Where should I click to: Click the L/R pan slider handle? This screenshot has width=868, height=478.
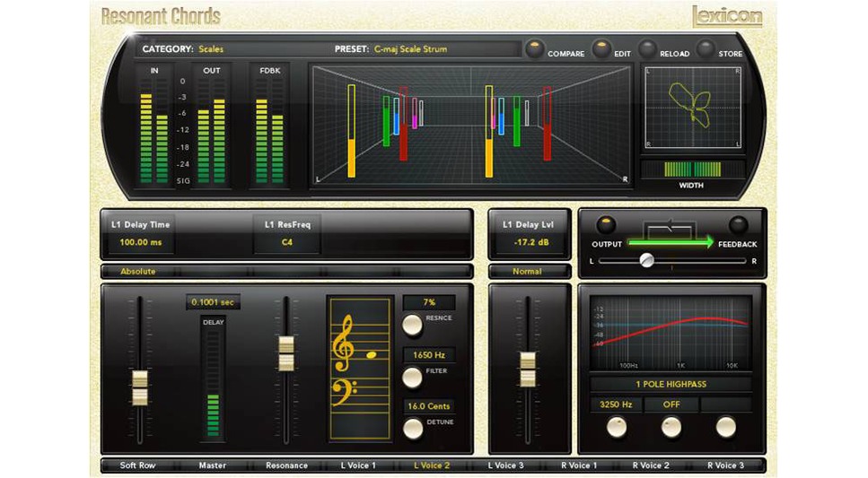[x=646, y=260]
